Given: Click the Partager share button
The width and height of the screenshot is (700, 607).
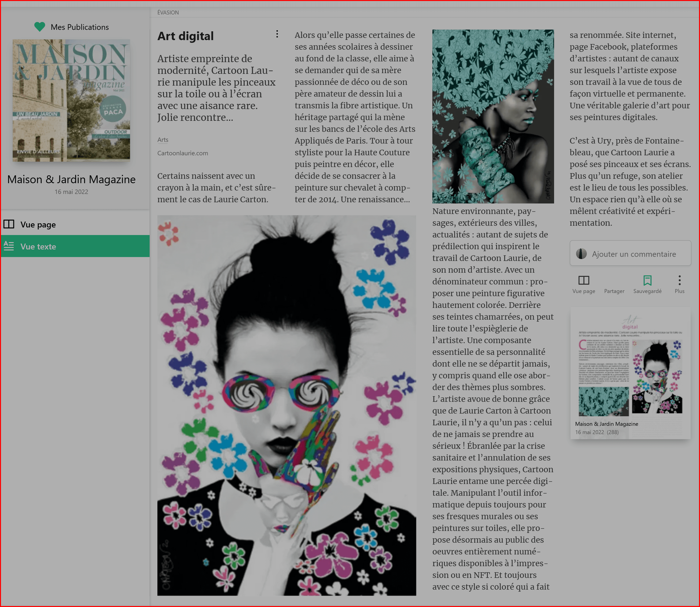Looking at the screenshot, I should (x=614, y=291).
